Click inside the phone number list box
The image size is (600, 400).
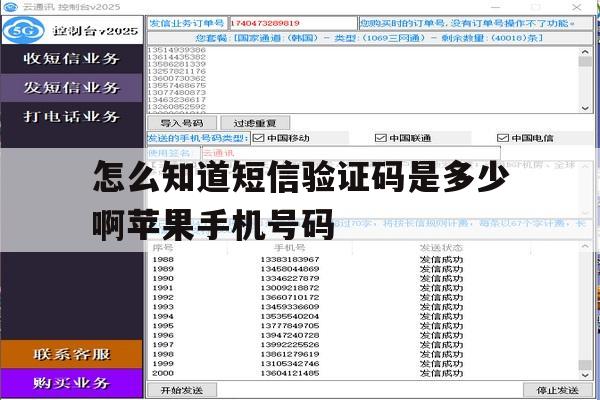364,80
